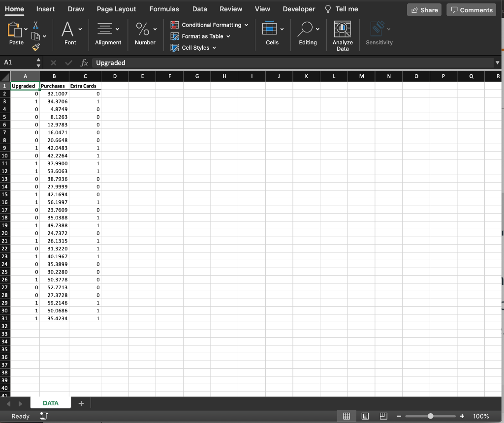Screen dimensions: 504x423
Task: Select the DATA sheet tab
Action: 50,403
